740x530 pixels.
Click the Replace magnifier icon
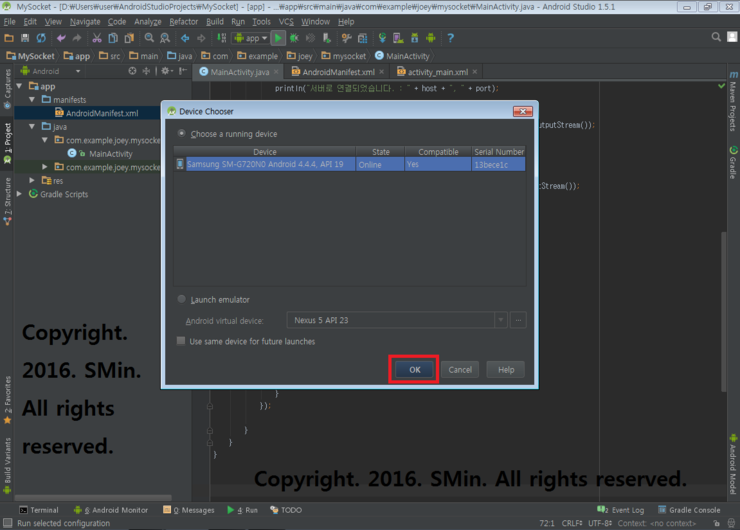point(165,38)
